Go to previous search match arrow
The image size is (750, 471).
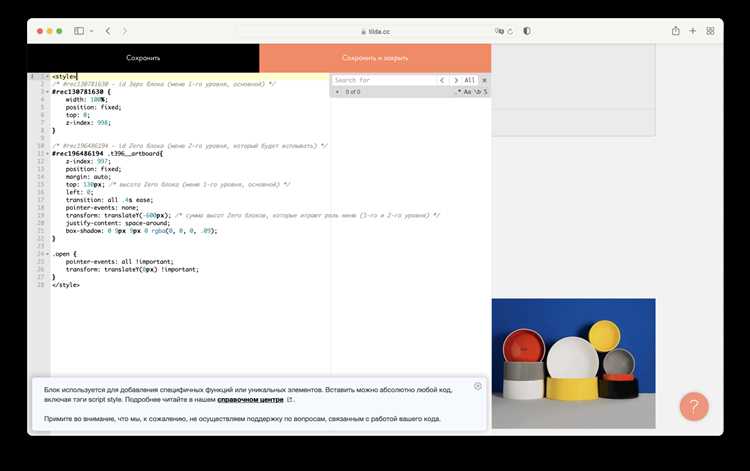(443, 80)
